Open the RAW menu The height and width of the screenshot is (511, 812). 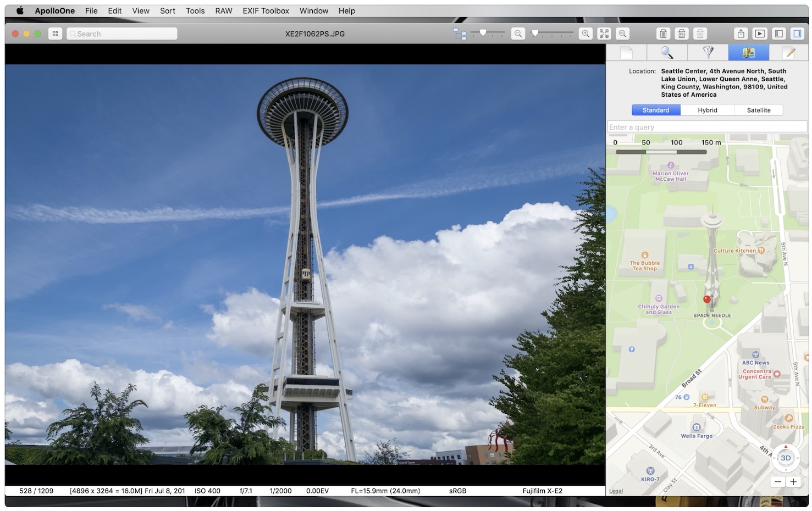tap(224, 10)
